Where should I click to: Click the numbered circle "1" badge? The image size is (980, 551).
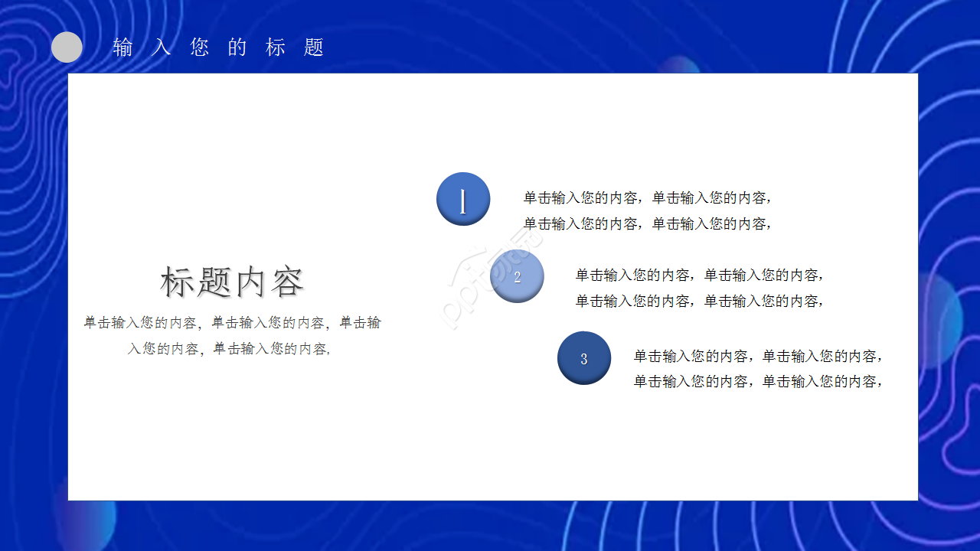462,199
